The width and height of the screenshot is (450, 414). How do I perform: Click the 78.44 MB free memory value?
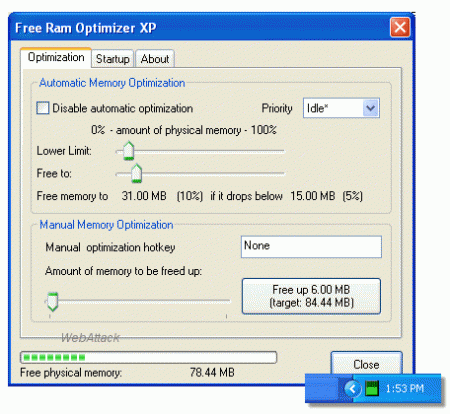pyautogui.click(x=212, y=372)
